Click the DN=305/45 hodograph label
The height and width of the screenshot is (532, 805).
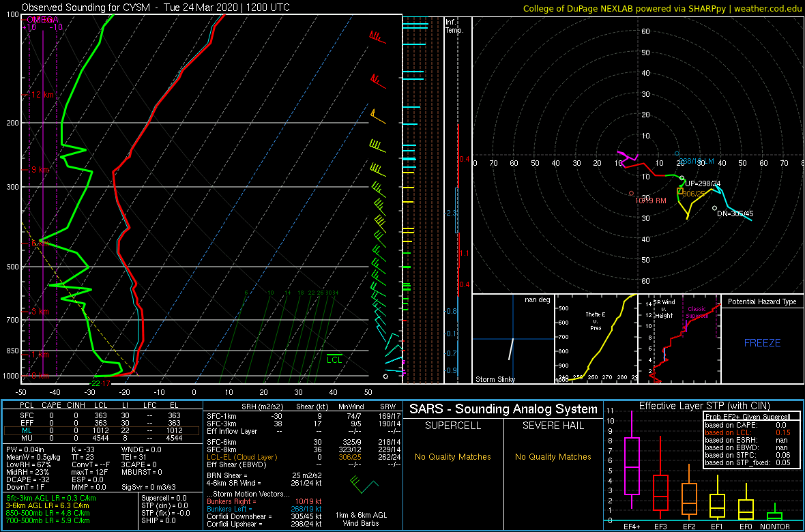(x=735, y=213)
